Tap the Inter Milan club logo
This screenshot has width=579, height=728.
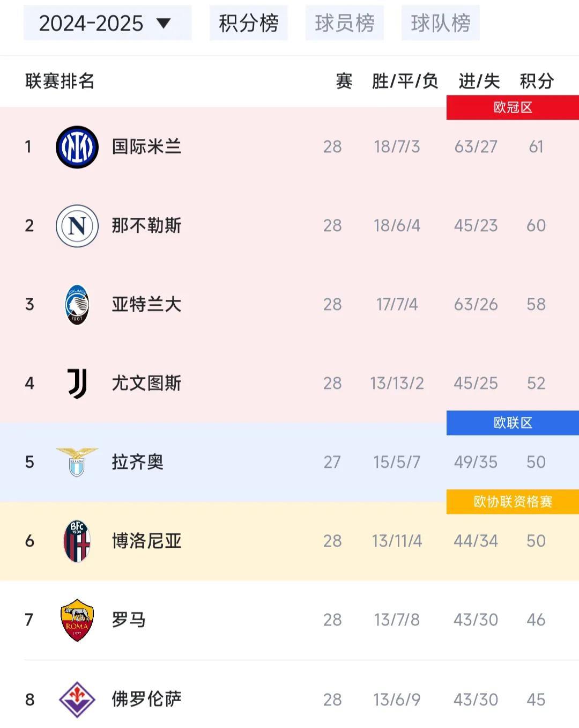tap(77, 146)
